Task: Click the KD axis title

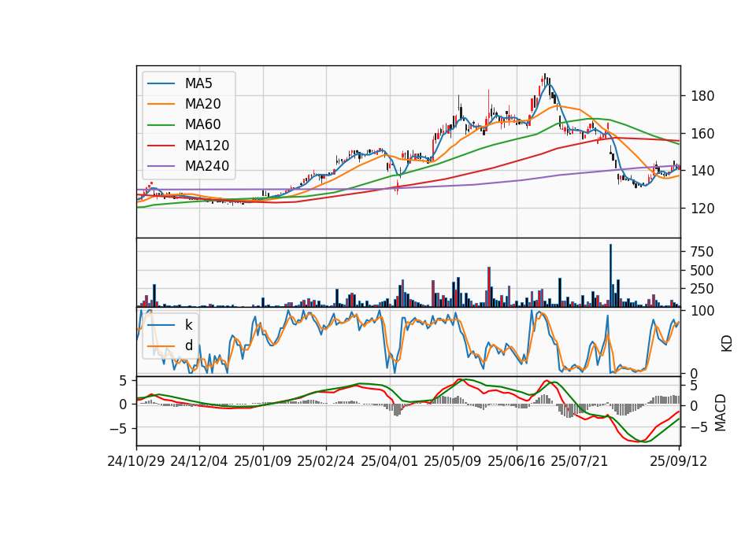Action: pos(726,343)
